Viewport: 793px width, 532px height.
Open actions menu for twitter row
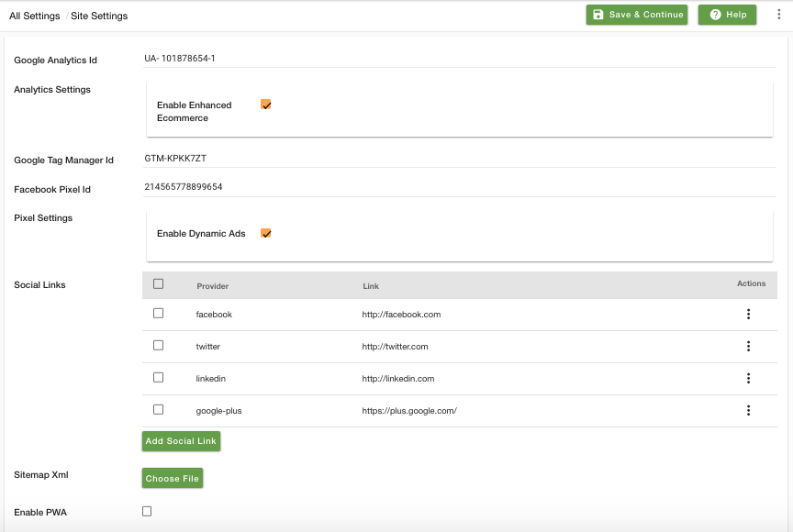749,346
